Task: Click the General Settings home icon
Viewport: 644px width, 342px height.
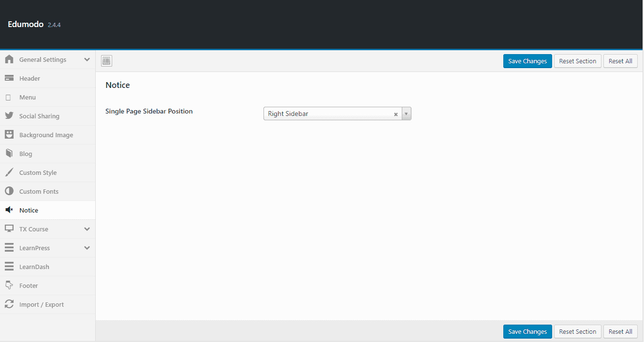Action: [x=9, y=59]
